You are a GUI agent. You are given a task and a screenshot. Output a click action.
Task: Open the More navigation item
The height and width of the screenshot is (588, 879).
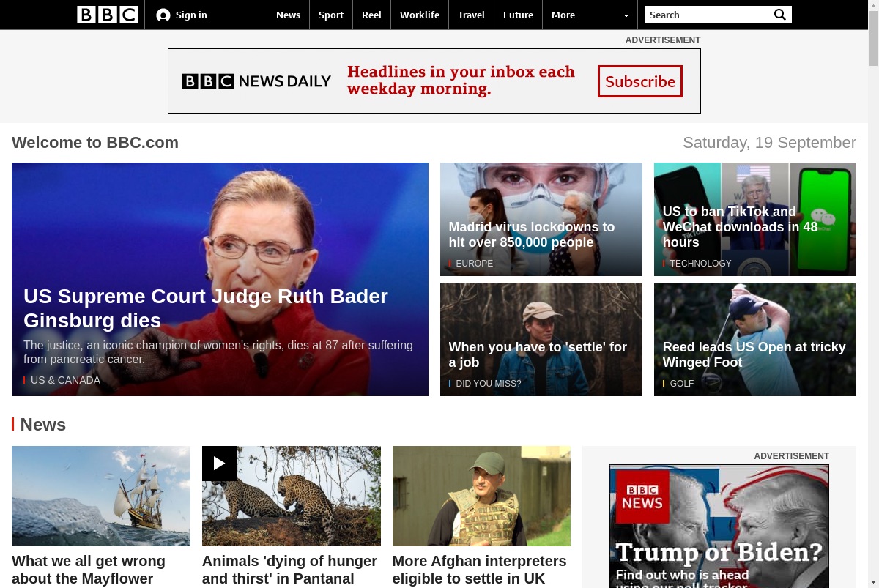point(563,15)
